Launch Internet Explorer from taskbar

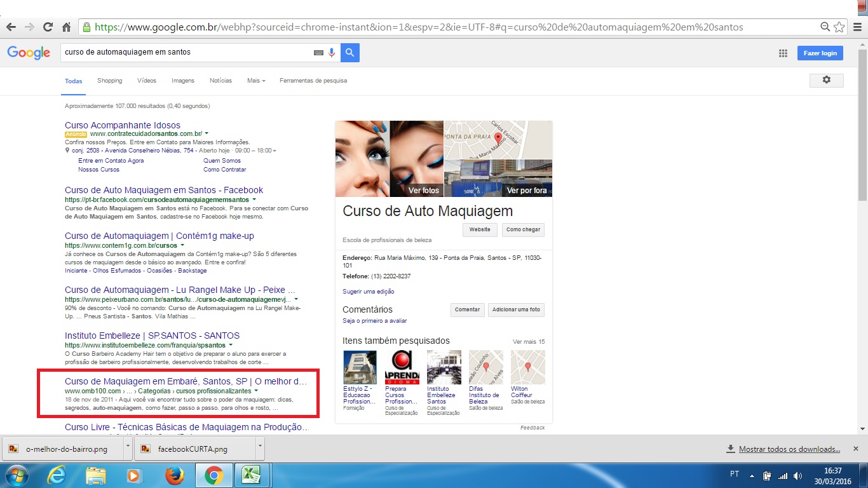pos(57,475)
